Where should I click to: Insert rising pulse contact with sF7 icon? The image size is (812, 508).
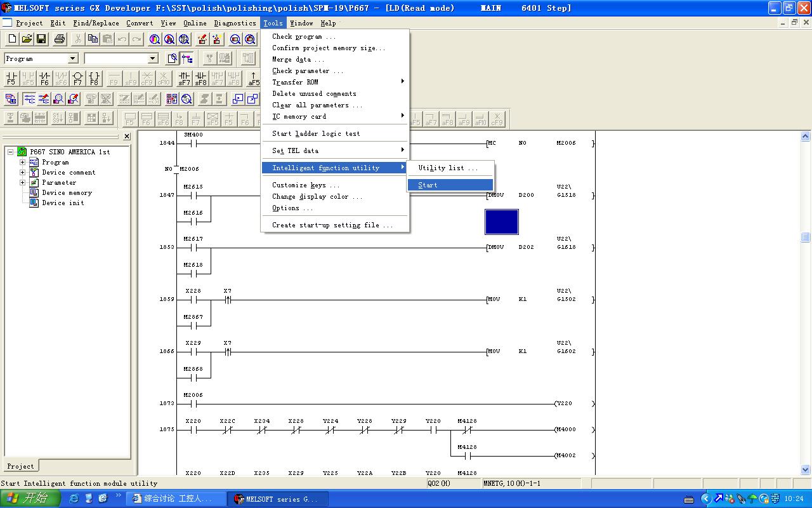184,79
